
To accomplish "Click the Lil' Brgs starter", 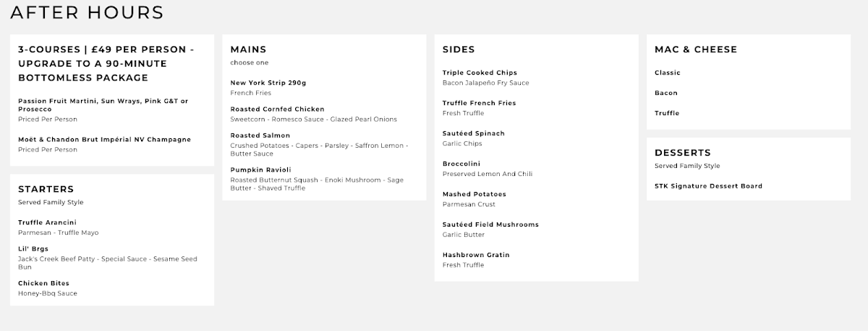I will (x=33, y=248).
